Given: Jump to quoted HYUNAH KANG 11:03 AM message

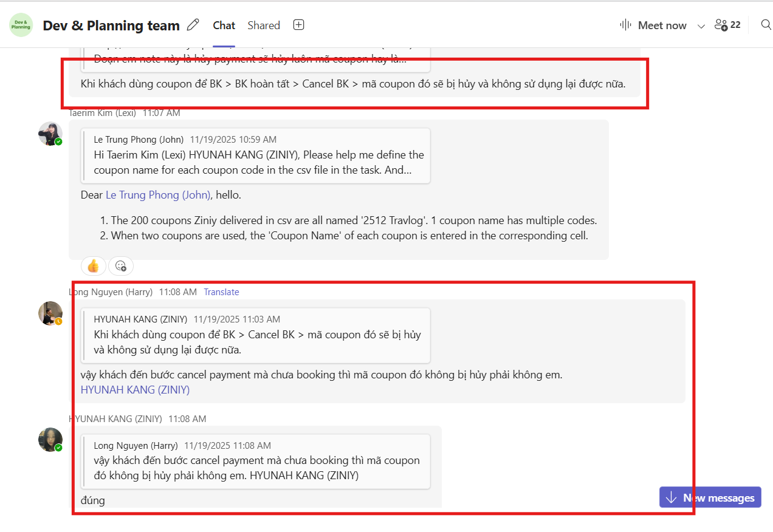Looking at the screenshot, I should click(x=255, y=335).
